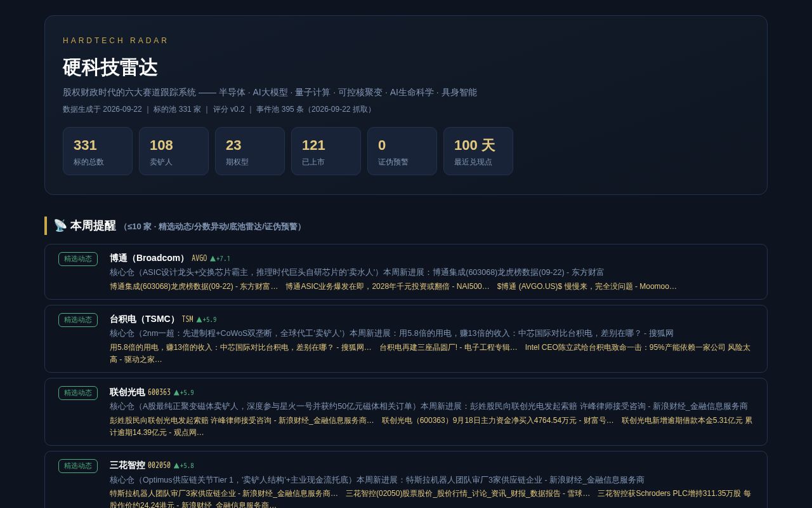The image size is (812, 508).
Task: Click the 博通 核心仓 description line
Action: (x=357, y=272)
